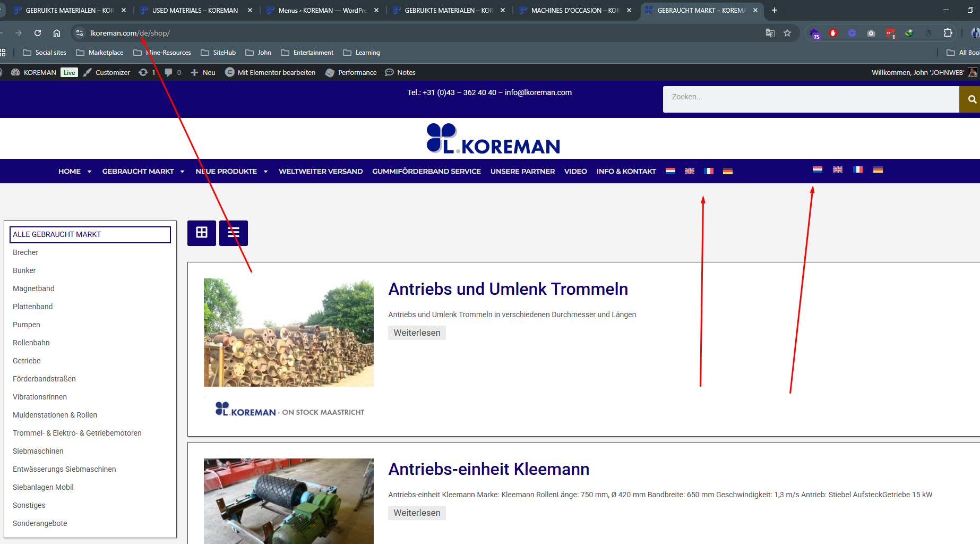Open the purple extension with 75 badge

(x=815, y=33)
